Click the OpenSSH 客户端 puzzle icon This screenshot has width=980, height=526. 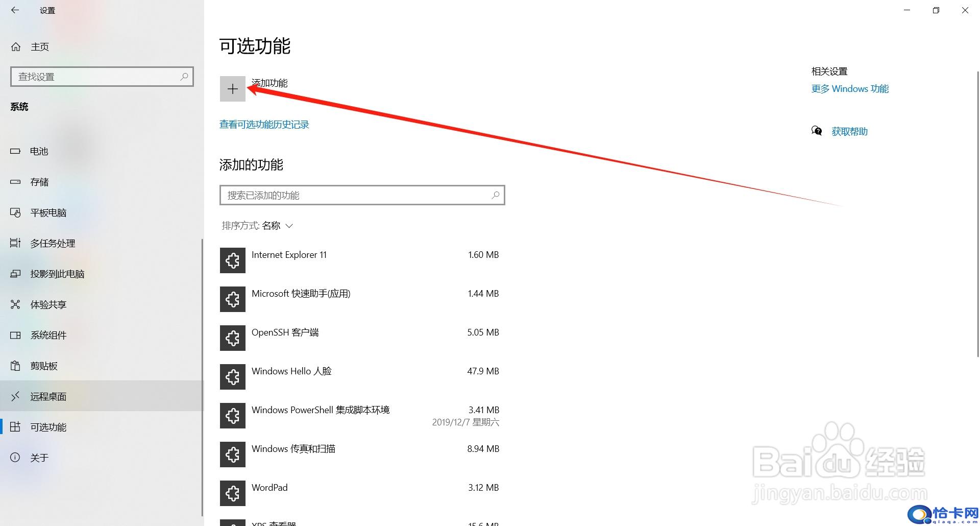point(233,338)
